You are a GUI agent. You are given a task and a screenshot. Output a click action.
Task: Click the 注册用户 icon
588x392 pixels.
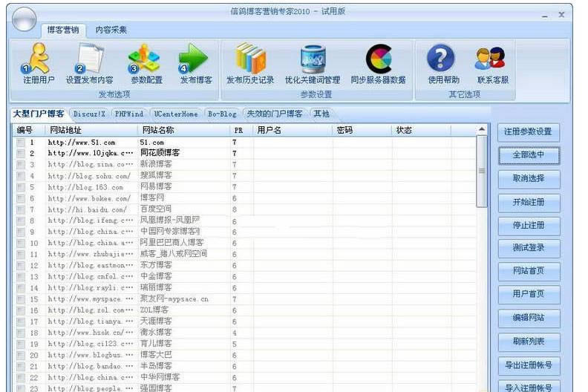[38, 59]
